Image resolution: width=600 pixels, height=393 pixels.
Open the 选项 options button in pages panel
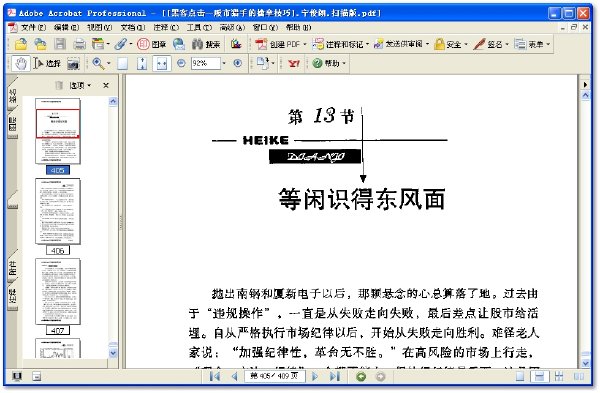(x=80, y=85)
